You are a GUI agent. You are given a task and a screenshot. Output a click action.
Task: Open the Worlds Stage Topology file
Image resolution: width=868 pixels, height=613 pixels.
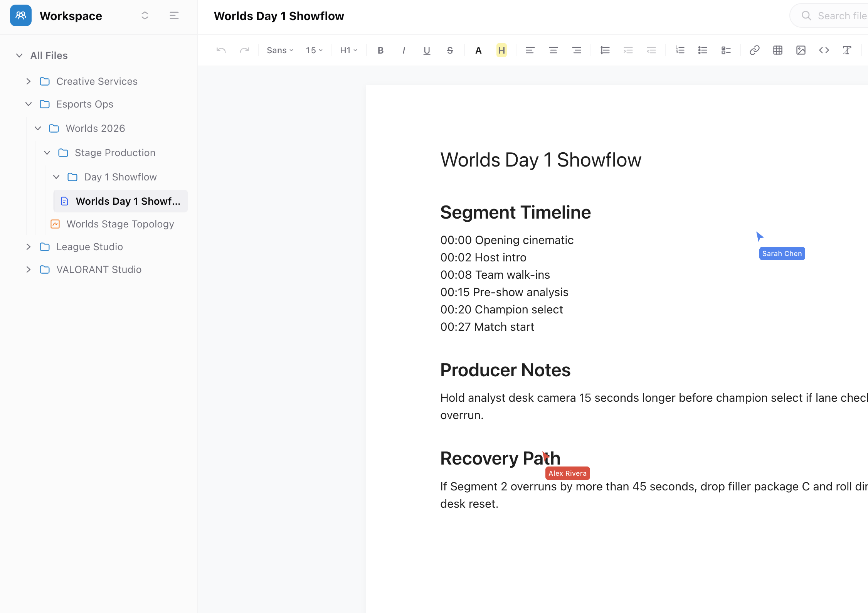[x=120, y=224]
